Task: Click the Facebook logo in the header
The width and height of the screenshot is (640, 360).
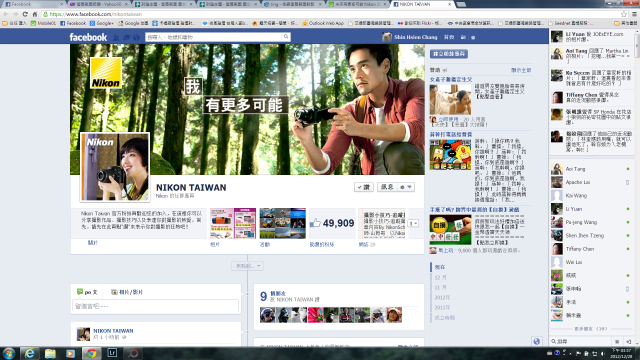Action: [x=88, y=37]
